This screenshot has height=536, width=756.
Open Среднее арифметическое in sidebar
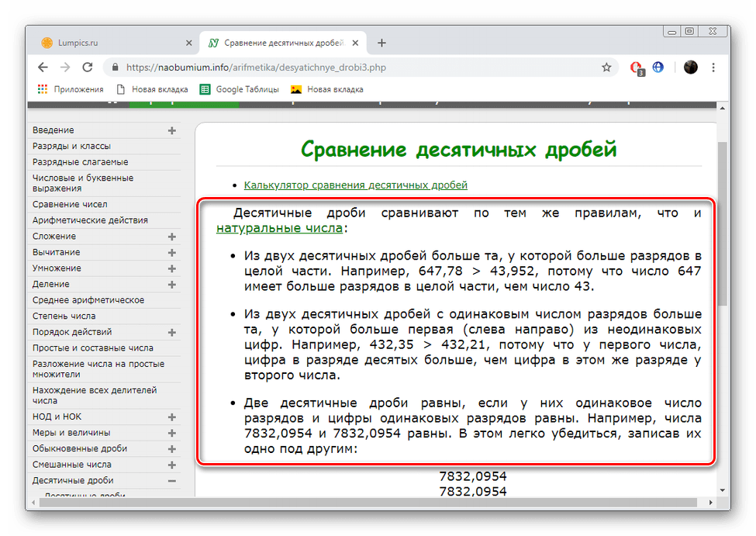(x=88, y=300)
